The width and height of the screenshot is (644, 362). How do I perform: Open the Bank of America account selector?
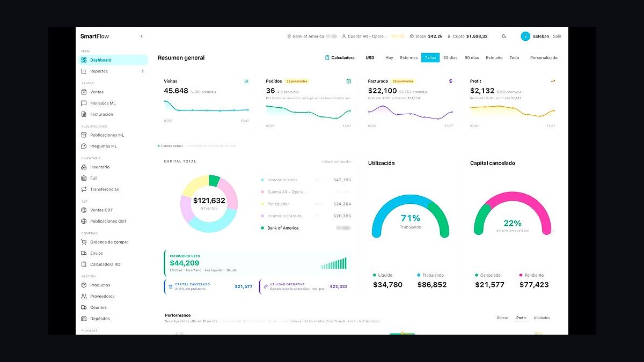(312, 36)
